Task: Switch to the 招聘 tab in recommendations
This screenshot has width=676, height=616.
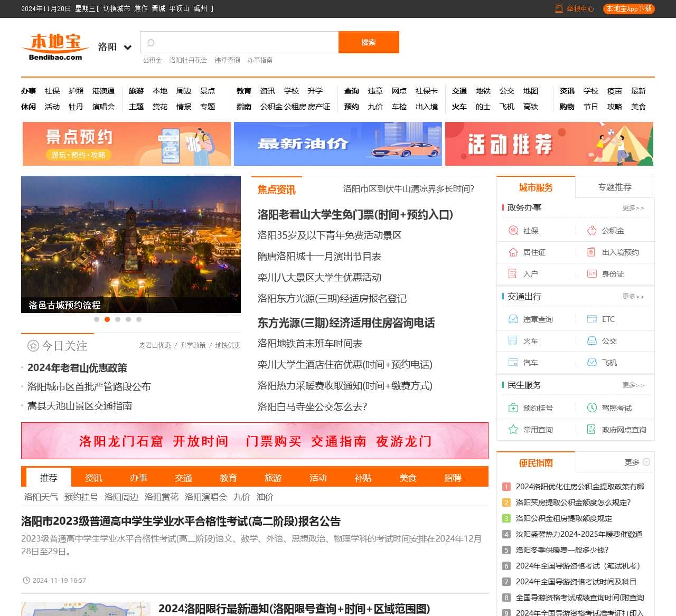Action: (x=453, y=478)
